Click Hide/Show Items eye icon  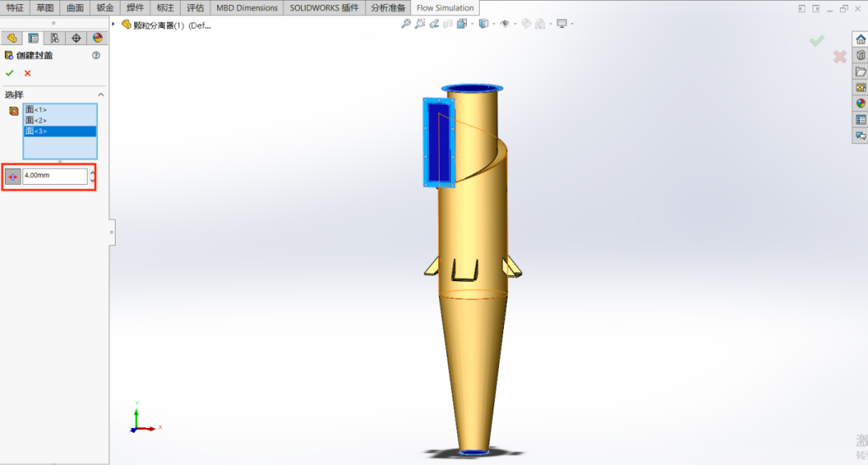click(504, 24)
